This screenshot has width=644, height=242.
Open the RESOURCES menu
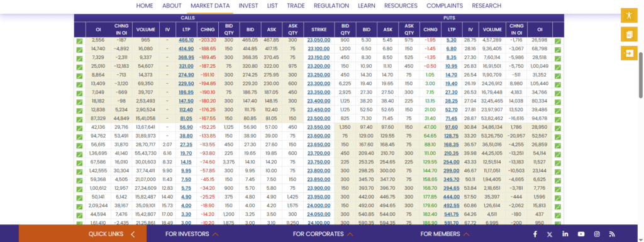[401, 6]
